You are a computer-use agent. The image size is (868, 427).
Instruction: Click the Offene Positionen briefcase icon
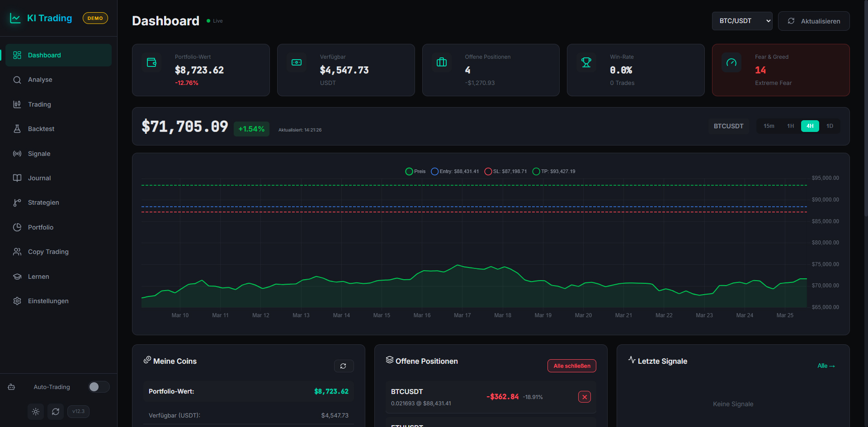click(441, 63)
